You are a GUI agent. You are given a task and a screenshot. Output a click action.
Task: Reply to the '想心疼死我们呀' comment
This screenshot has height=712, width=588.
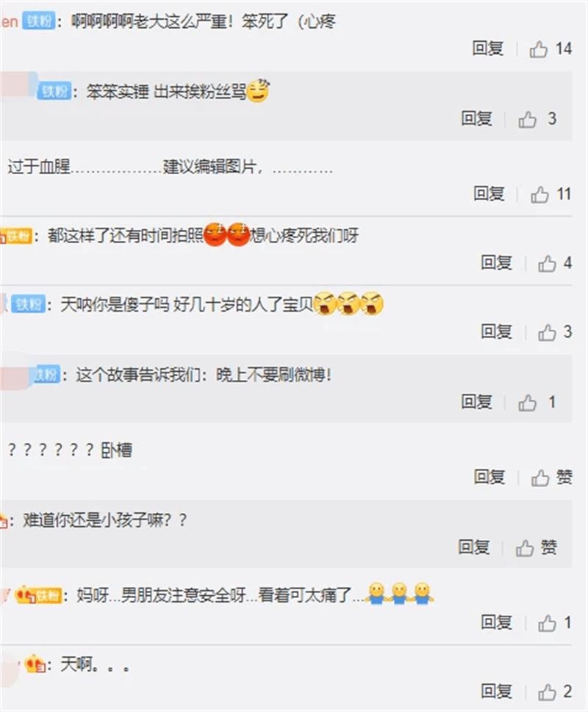(x=497, y=262)
